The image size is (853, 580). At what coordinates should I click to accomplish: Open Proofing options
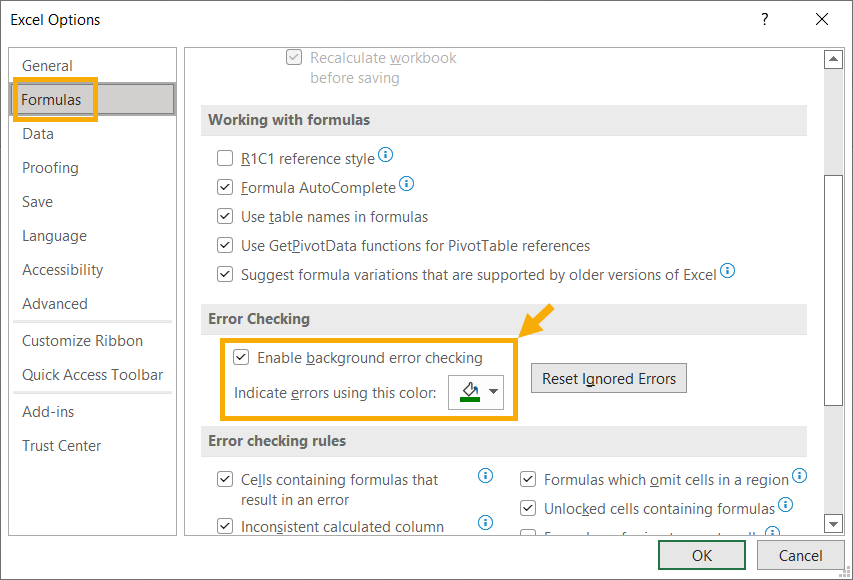pyautogui.click(x=93, y=168)
